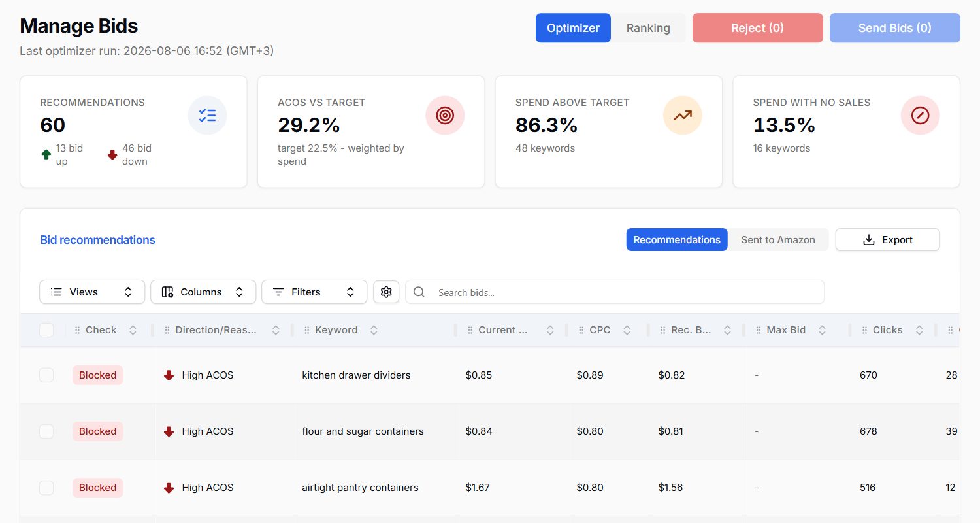This screenshot has width=980, height=523.
Task: Sort by the Max Bid column arrows
Action: (823, 330)
